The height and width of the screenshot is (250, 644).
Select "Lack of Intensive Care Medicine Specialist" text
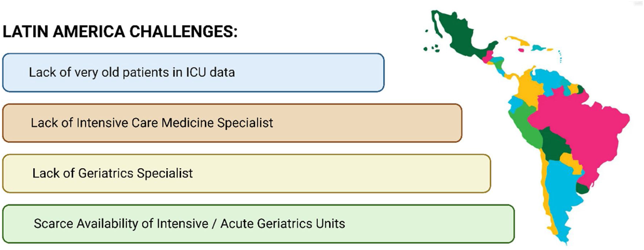(x=152, y=123)
